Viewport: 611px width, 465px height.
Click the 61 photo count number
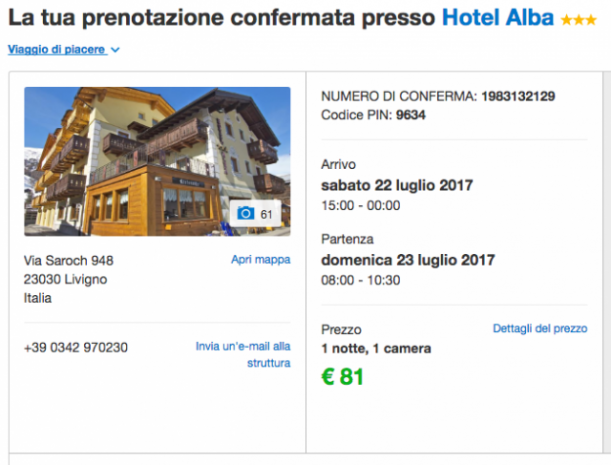point(267,214)
